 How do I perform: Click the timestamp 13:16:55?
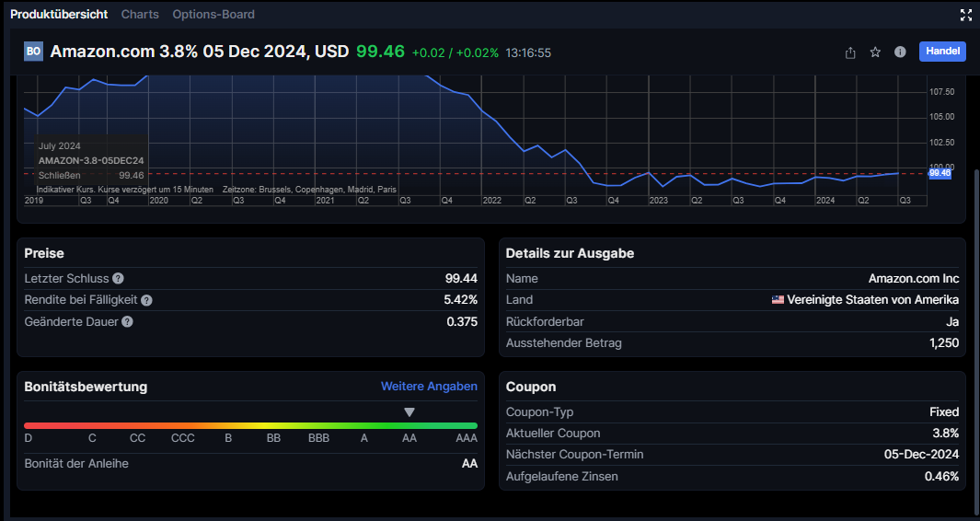pyautogui.click(x=528, y=53)
